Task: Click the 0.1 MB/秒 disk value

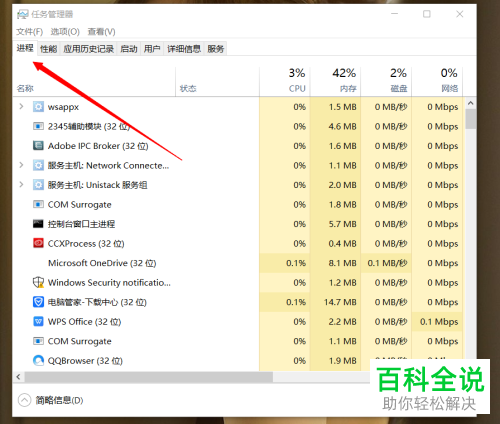Action: click(387, 263)
